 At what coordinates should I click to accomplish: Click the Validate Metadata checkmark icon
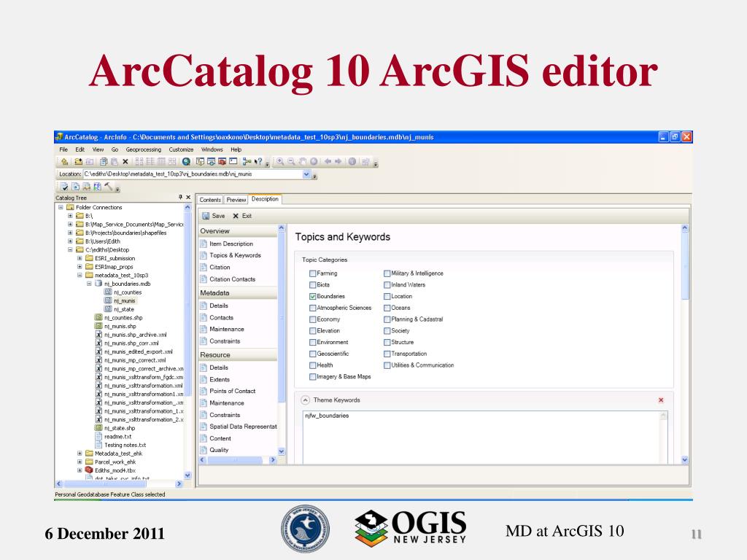click(64, 187)
